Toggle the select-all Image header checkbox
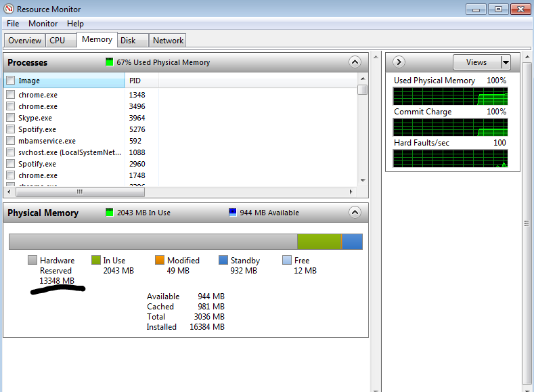The height and width of the screenshot is (392, 534). 11,81
